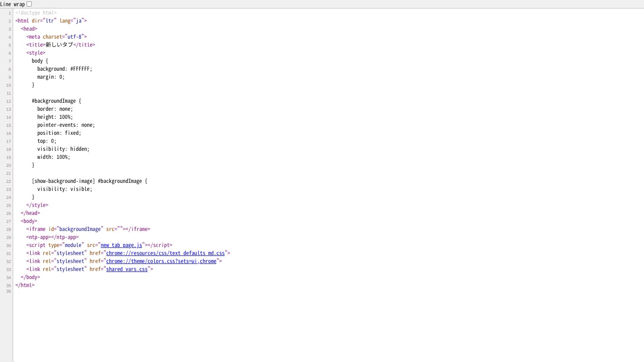Click the doctype html declaration text
Screen dimensions: 644x362
coord(36,13)
